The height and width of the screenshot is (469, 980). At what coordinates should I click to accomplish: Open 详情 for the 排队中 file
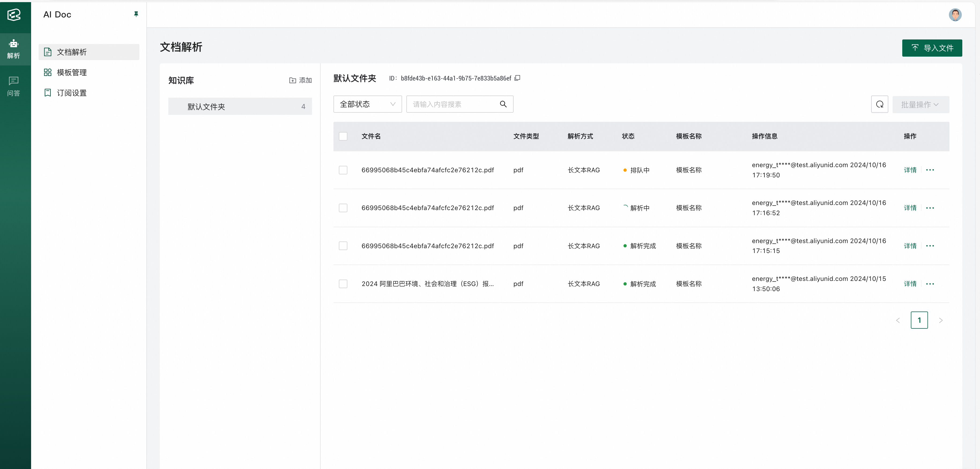(910, 170)
